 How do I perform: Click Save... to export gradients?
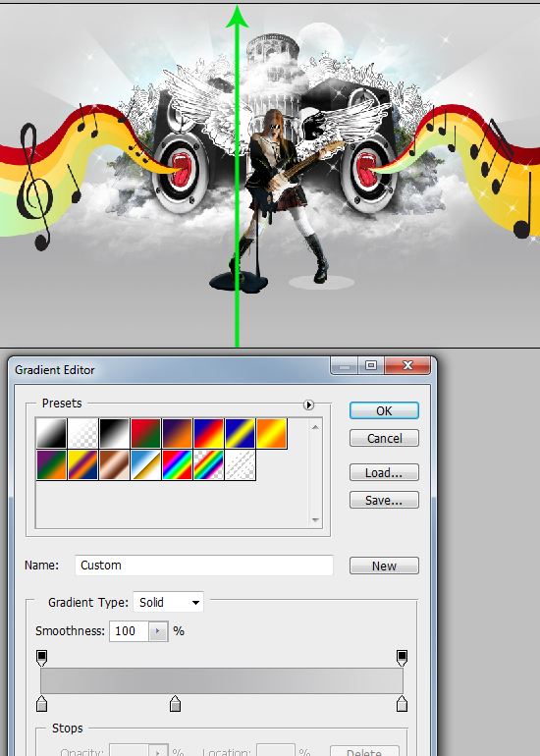click(384, 500)
